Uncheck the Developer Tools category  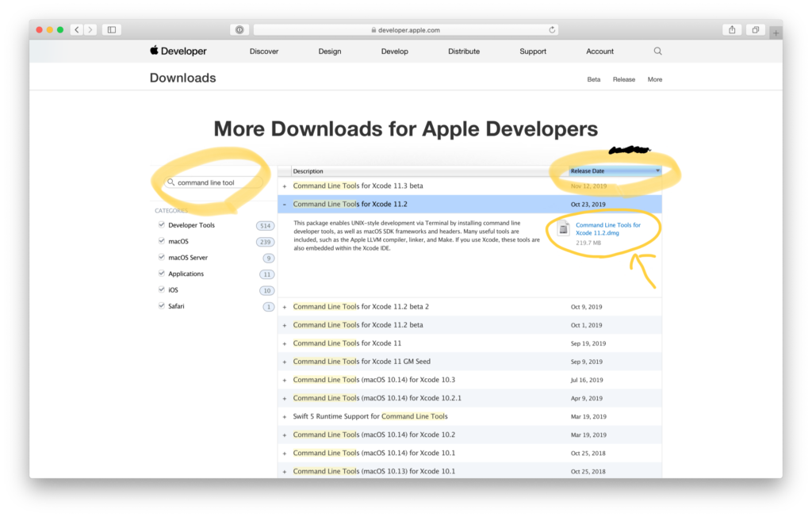click(162, 225)
